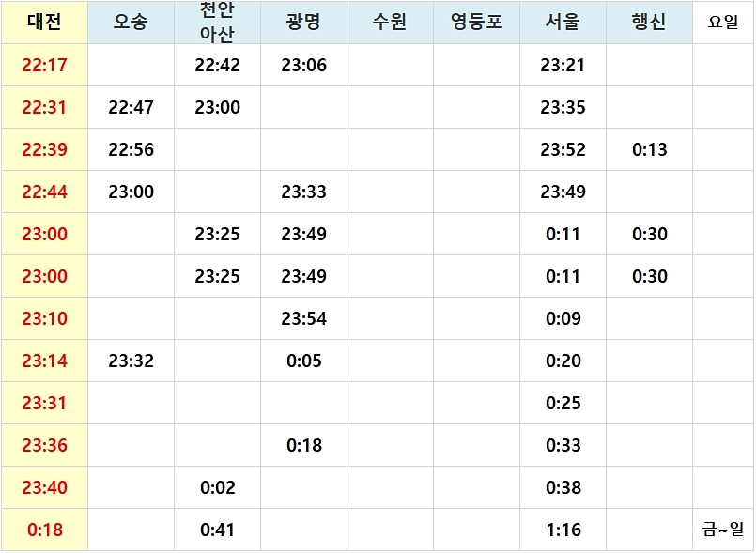Click the 0:25 서울 arrival cell
Screen dimensions: 756x553
(563, 403)
